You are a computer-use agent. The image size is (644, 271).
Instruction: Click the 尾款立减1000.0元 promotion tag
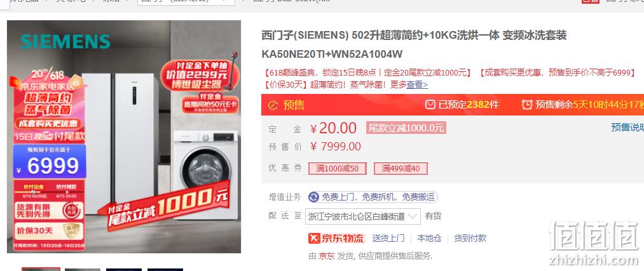(x=406, y=128)
